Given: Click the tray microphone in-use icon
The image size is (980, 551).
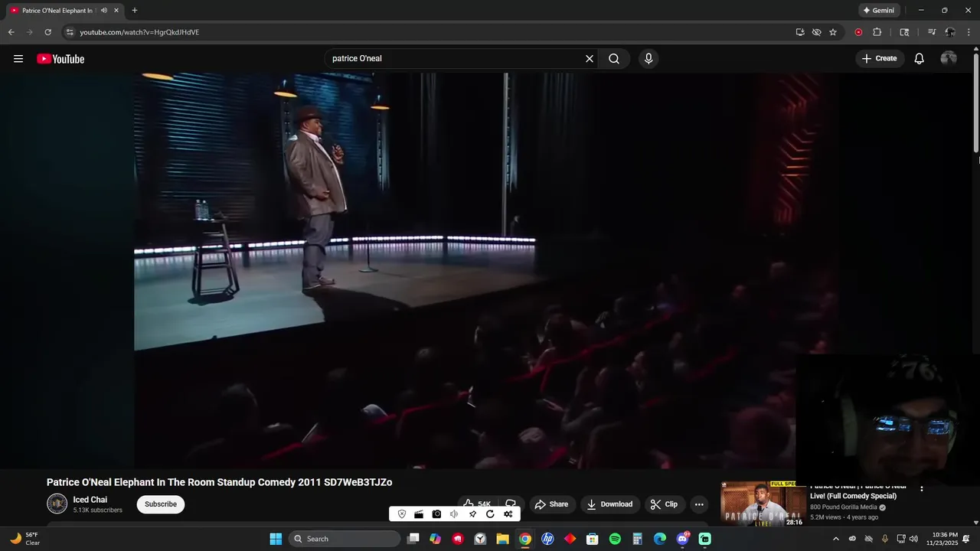Looking at the screenshot, I should coord(885,539).
